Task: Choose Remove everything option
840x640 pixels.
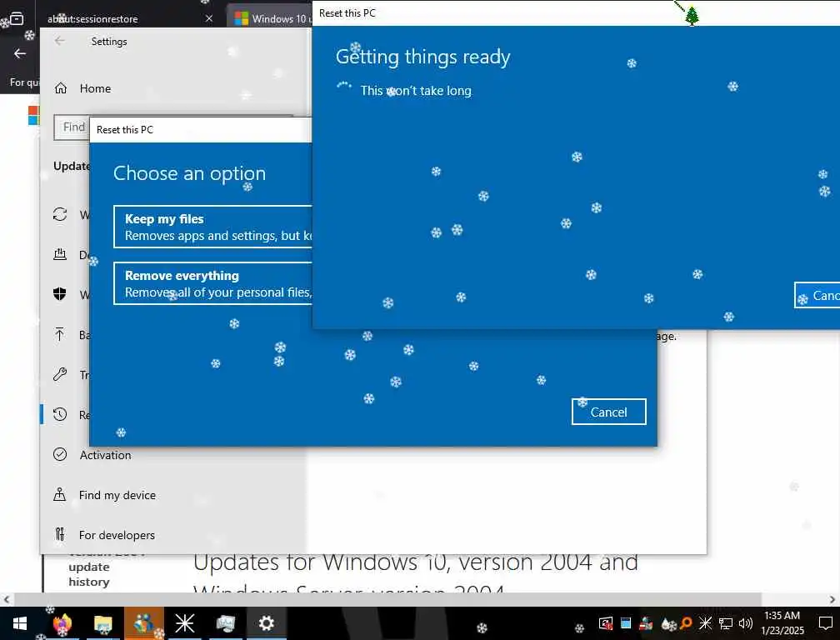Action: coord(212,284)
